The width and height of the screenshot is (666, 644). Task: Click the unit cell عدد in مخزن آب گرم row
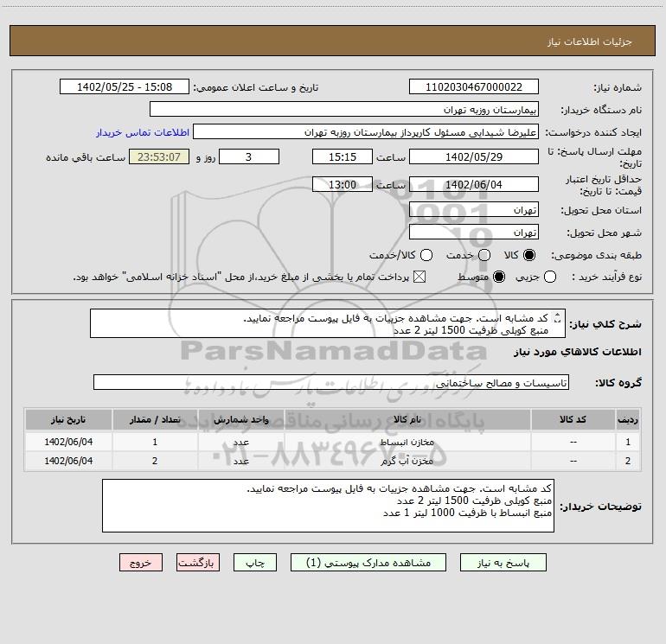[240, 461]
